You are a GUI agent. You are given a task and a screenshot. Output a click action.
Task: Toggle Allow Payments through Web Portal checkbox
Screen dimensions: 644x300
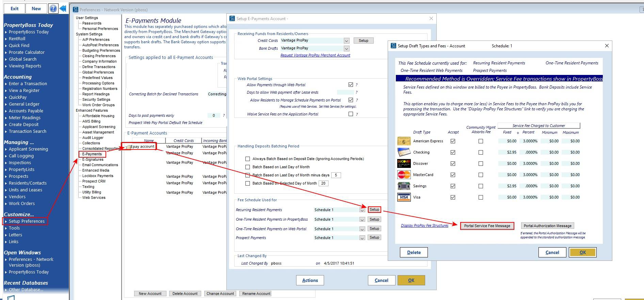pyautogui.click(x=351, y=84)
